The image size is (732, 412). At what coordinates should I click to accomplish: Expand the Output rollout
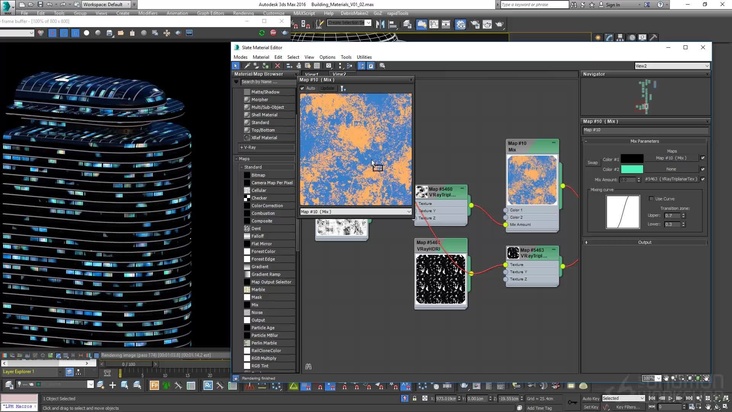(x=645, y=242)
